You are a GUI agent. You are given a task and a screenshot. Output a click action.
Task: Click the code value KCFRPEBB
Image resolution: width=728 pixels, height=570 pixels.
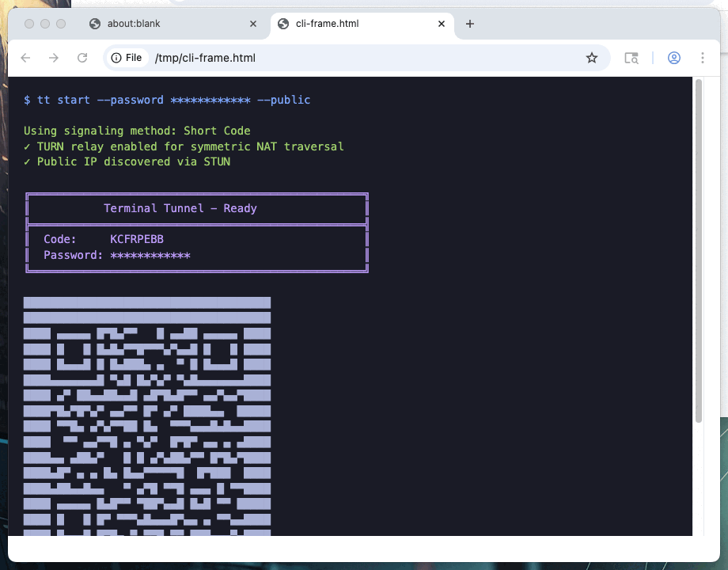coord(137,239)
